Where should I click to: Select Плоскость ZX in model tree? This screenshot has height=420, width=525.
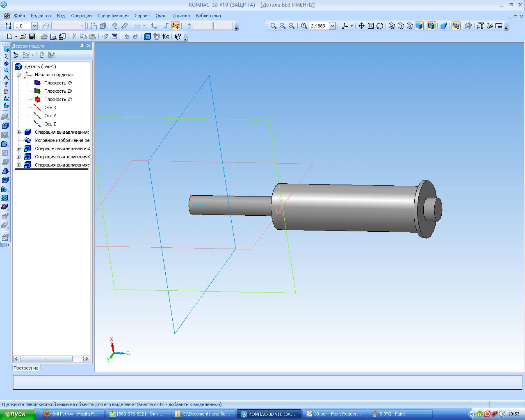(58, 91)
